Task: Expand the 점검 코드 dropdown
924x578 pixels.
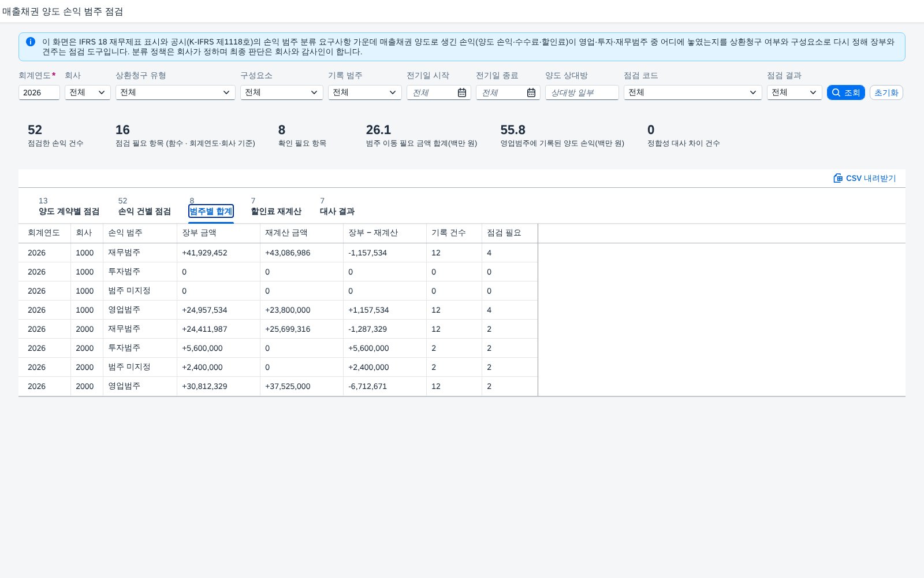Action: 693,92
